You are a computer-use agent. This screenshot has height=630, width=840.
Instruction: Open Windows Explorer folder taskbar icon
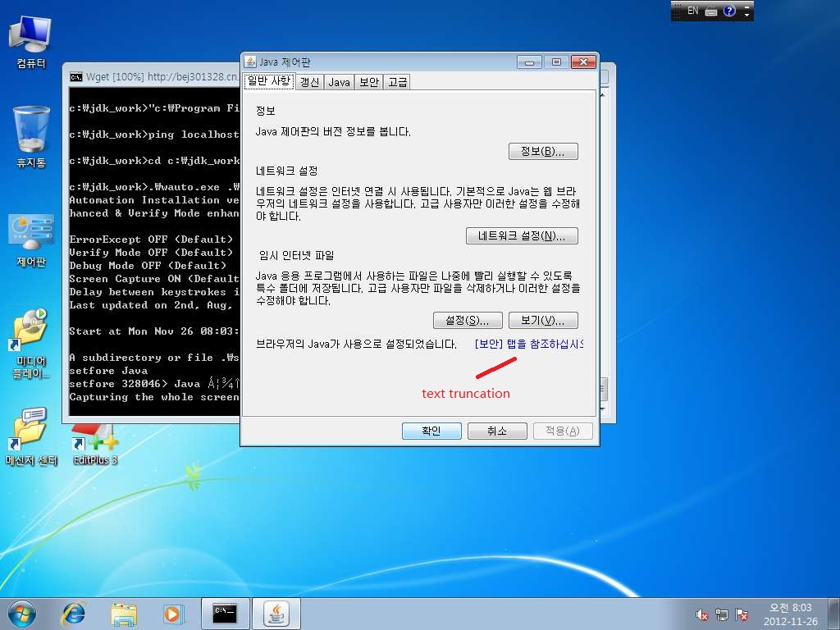pyautogui.click(x=124, y=613)
